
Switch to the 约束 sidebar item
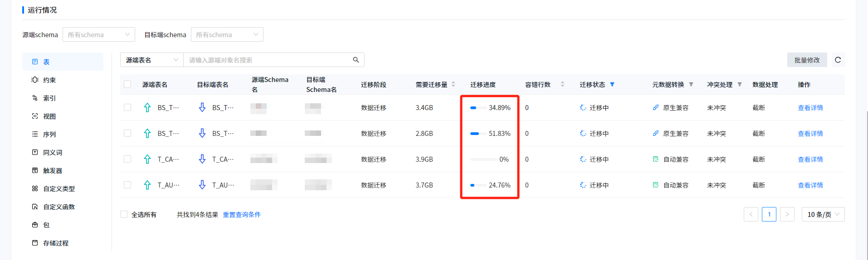[x=49, y=80]
